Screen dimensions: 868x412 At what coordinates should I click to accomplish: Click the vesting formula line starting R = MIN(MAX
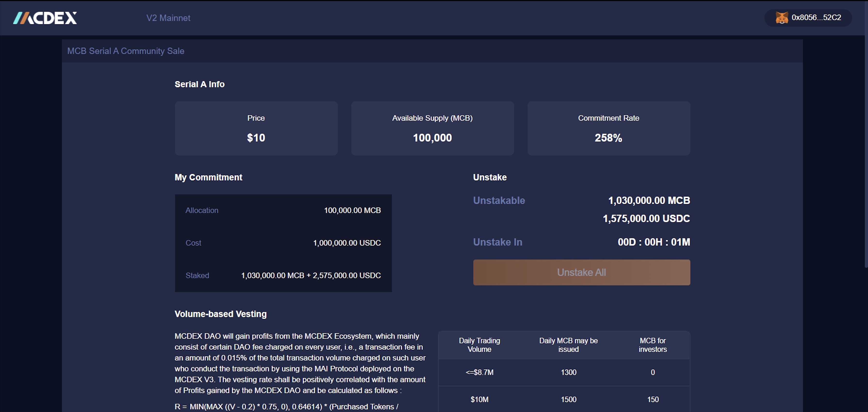(287, 407)
